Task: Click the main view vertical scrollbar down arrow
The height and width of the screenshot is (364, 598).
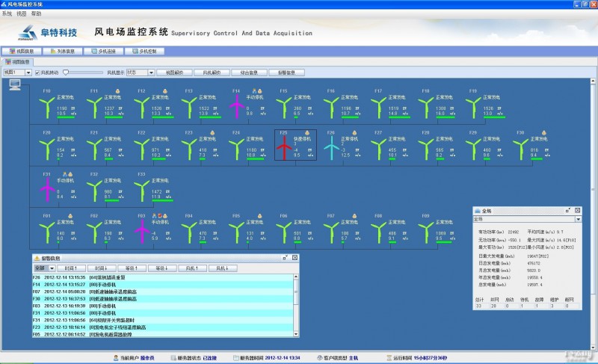Action: (x=593, y=348)
